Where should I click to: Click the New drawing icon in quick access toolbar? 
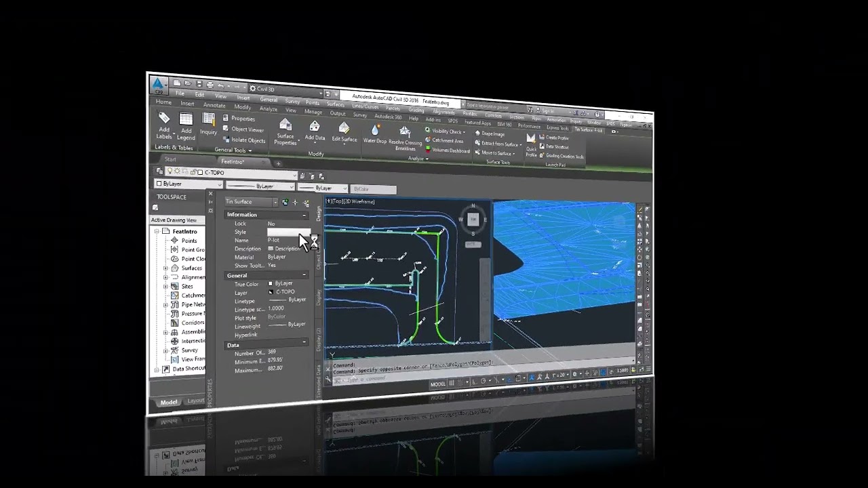177,83
